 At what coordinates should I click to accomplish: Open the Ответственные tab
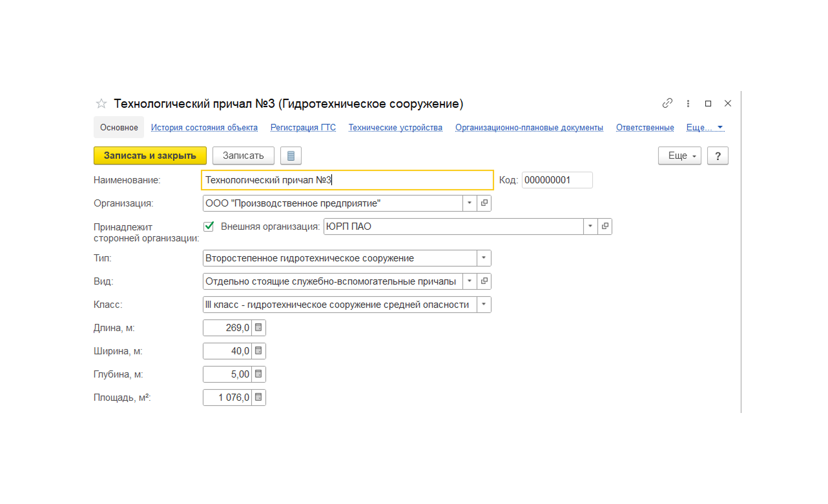[x=645, y=128]
